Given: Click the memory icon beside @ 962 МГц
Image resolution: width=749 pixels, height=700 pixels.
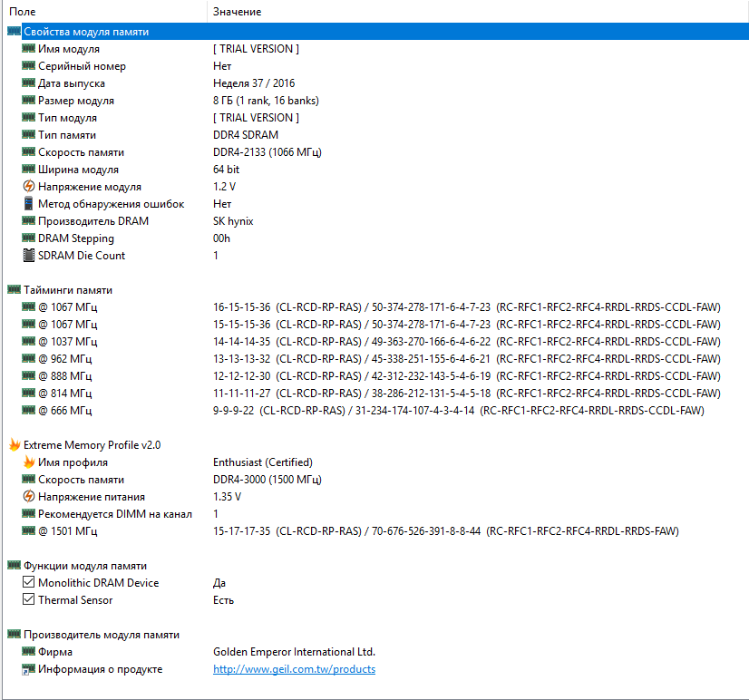Looking at the screenshot, I should (x=29, y=358).
